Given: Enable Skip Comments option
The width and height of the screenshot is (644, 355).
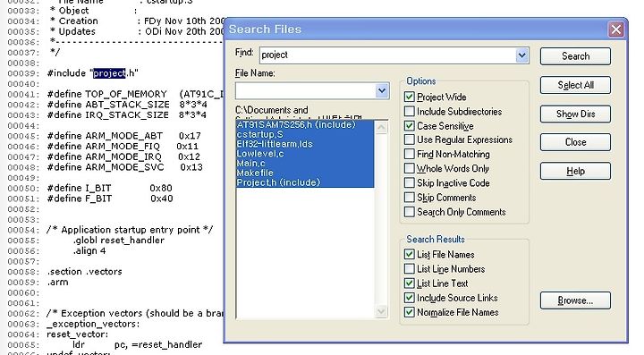Looking at the screenshot, I should point(409,198).
